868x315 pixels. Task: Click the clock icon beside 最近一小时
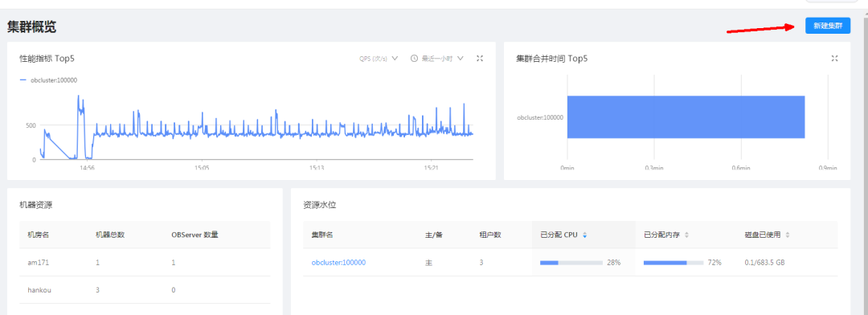(414, 58)
